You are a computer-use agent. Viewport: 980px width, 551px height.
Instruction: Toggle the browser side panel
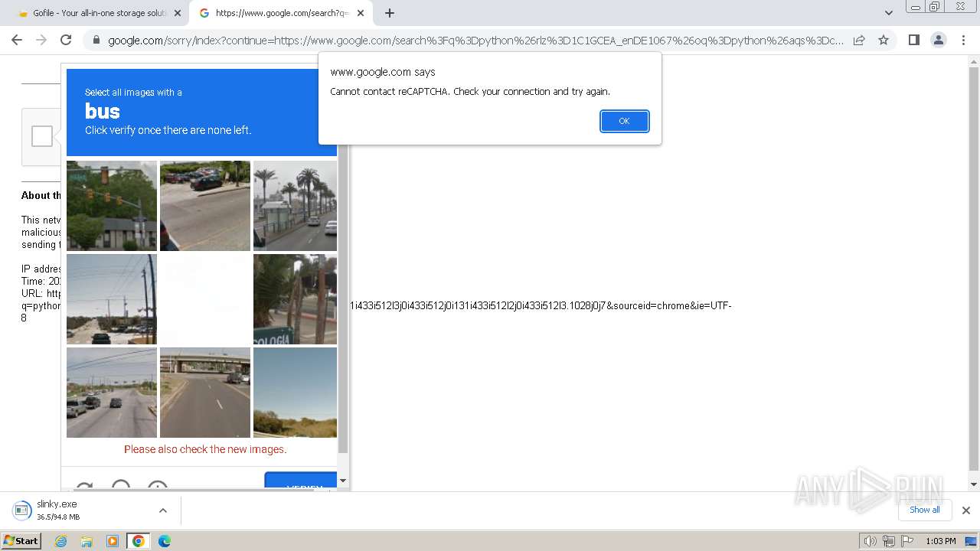[913, 40]
